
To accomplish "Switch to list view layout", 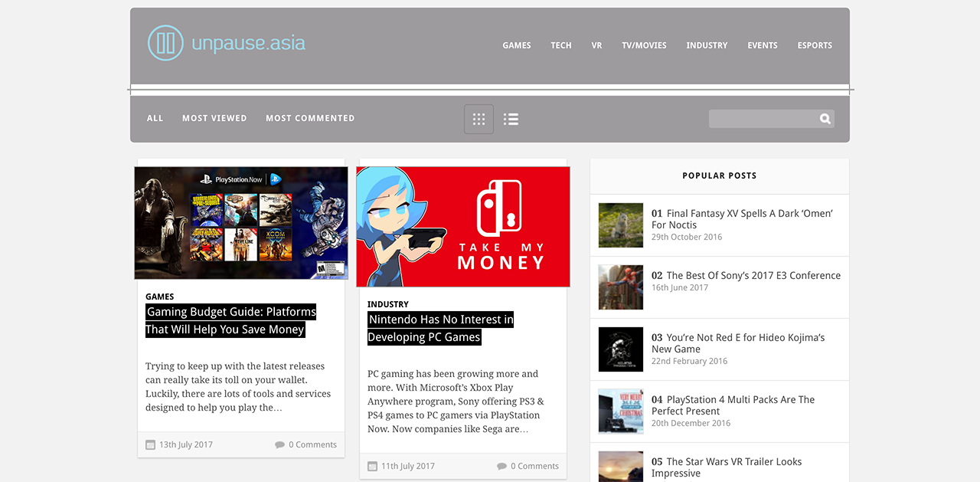I will (511, 119).
